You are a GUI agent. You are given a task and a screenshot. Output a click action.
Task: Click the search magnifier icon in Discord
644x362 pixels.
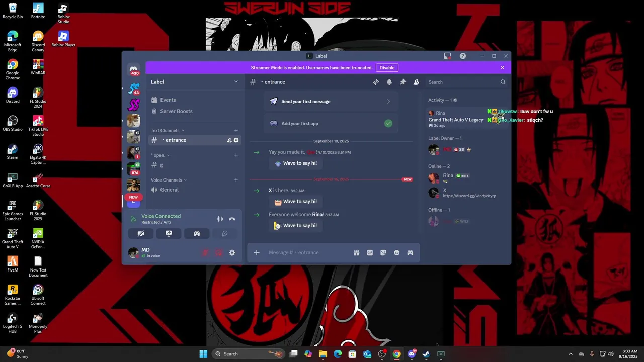point(503,82)
